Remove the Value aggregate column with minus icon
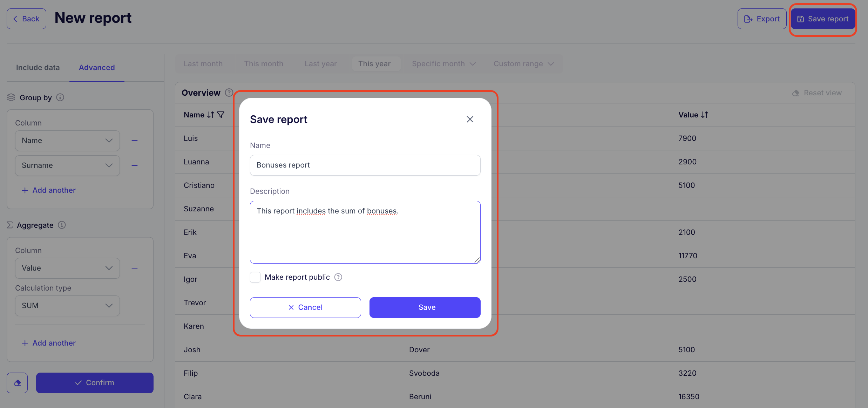The image size is (868, 408). click(x=135, y=268)
